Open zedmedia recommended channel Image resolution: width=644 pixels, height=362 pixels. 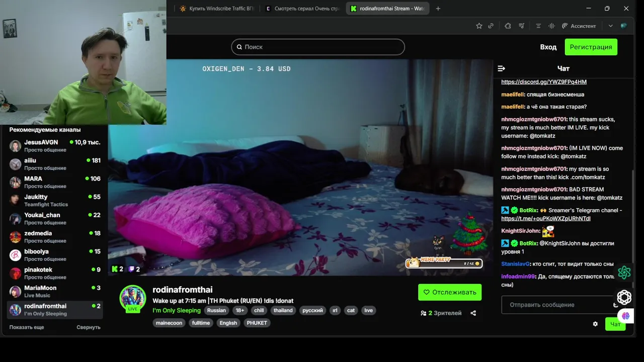55,237
